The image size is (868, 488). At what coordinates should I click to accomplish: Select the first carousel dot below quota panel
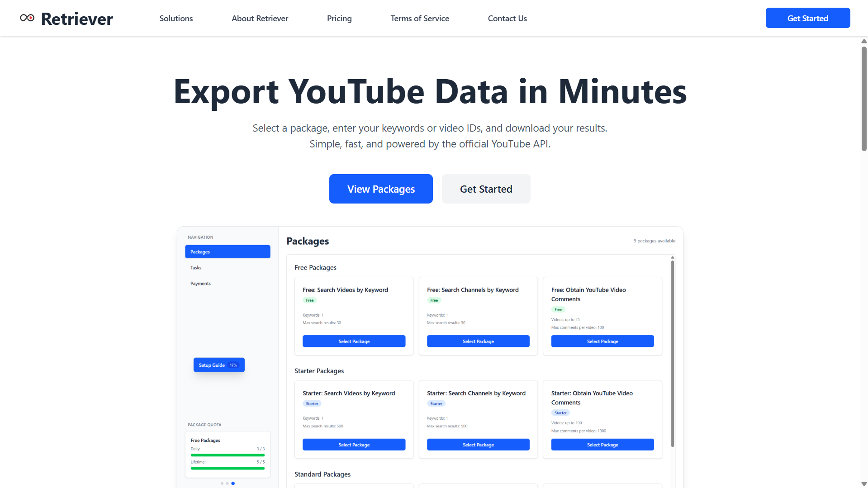click(221, 483)
